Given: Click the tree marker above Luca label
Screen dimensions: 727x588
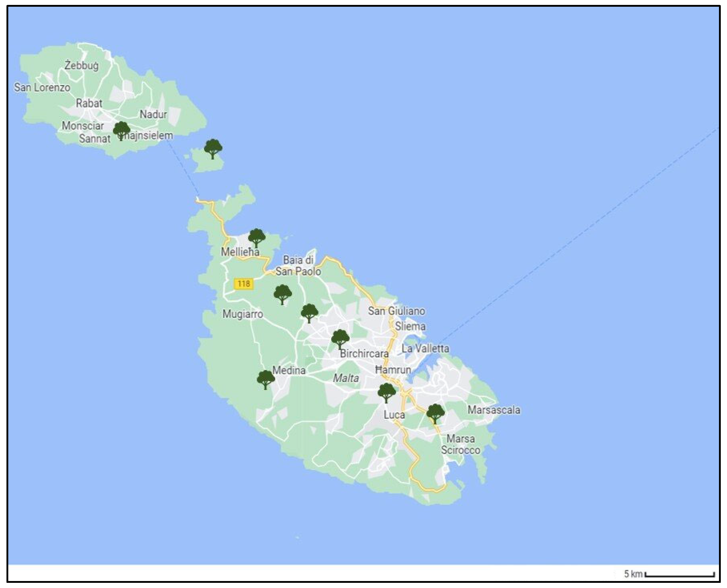Looking at the screenshot, I should coord(386,393).
